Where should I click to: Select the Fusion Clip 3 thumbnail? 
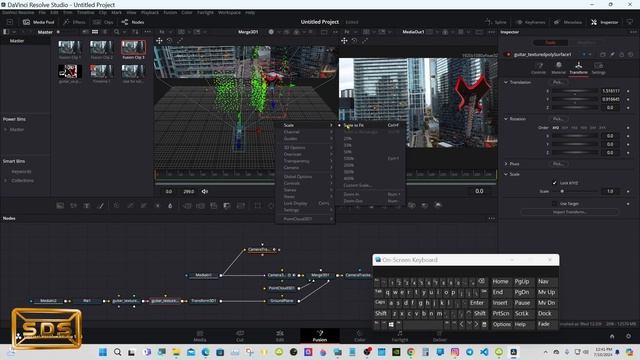click(x=133, y=49)
